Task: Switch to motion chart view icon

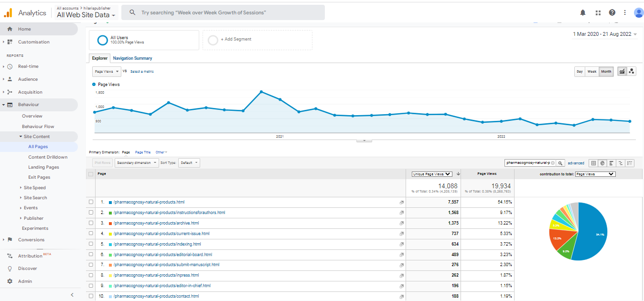Action: 632,71
